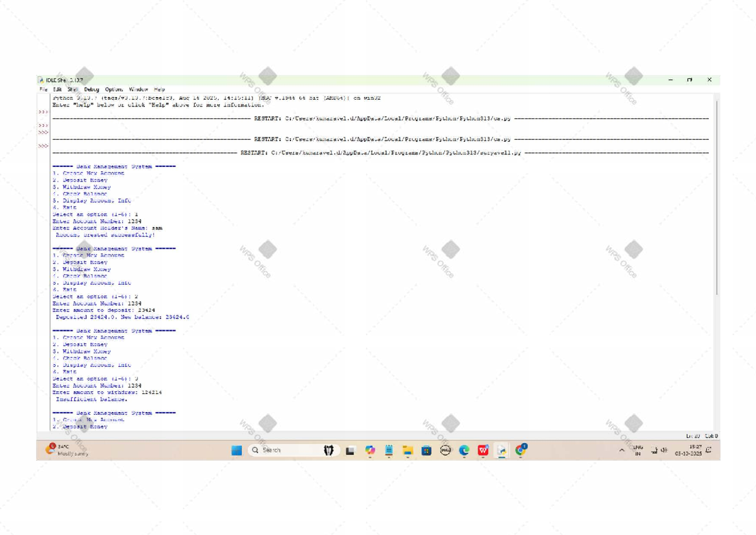This screenshot has height=535, width=756.
Task: Expand the Window menu
Action: 139,89
